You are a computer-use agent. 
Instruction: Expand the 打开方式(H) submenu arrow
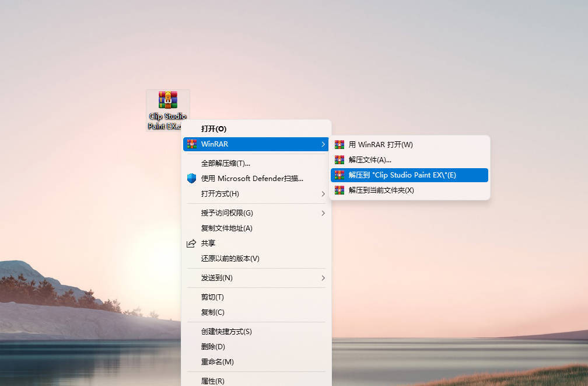click(x=323, y=193)
